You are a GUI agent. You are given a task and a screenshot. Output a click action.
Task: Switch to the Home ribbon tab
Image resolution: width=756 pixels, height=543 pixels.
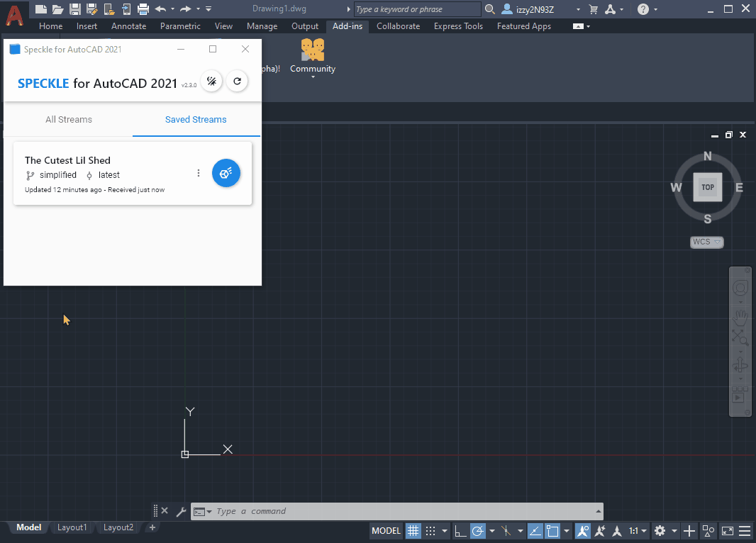pos(50,26)
